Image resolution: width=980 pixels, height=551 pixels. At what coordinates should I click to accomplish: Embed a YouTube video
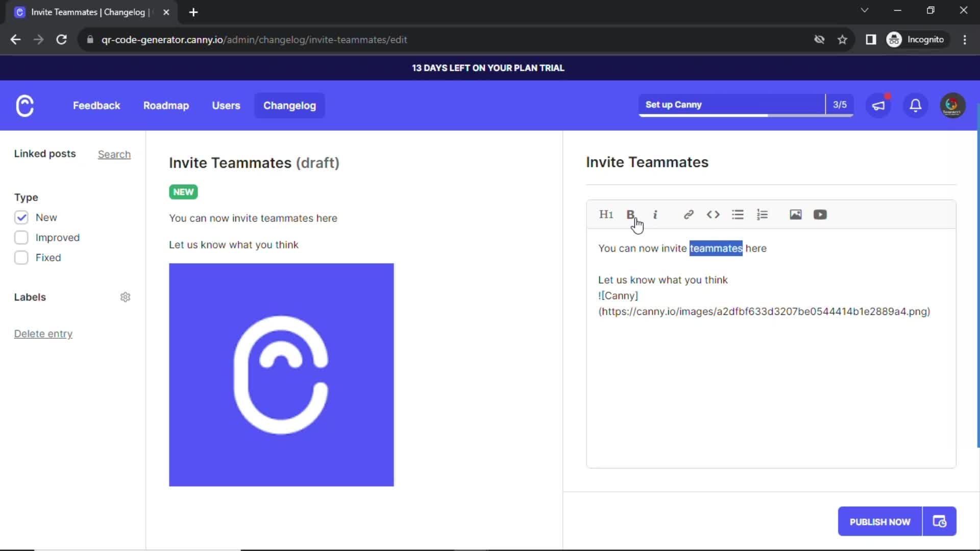point(820,214)
